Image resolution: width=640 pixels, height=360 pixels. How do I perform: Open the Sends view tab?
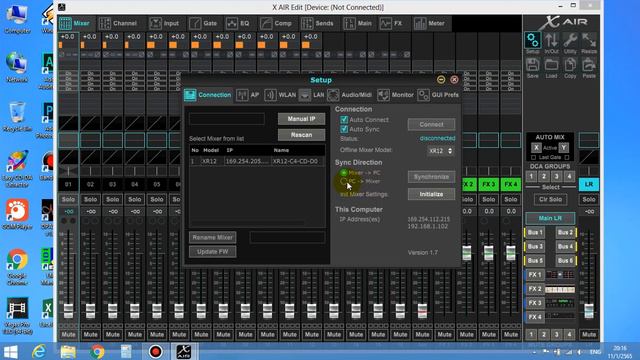click(x=317, y=23)
